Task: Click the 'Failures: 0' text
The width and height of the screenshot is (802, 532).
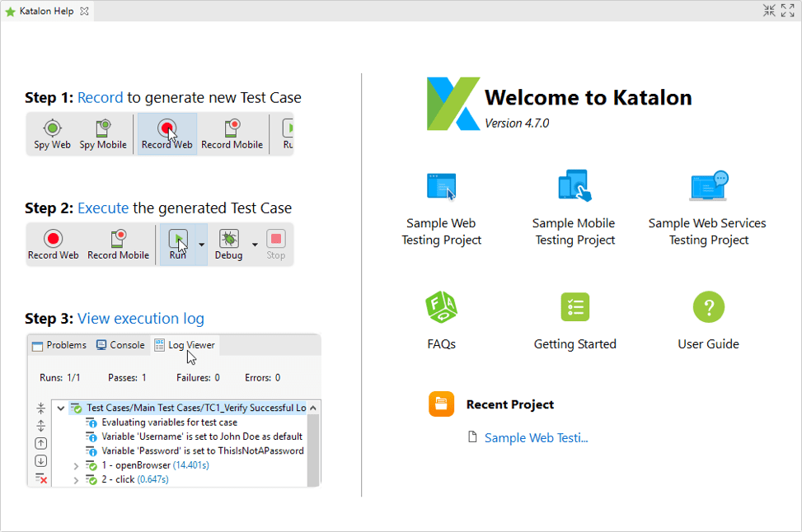Action: pyautogui.click(x=198, y=378)
